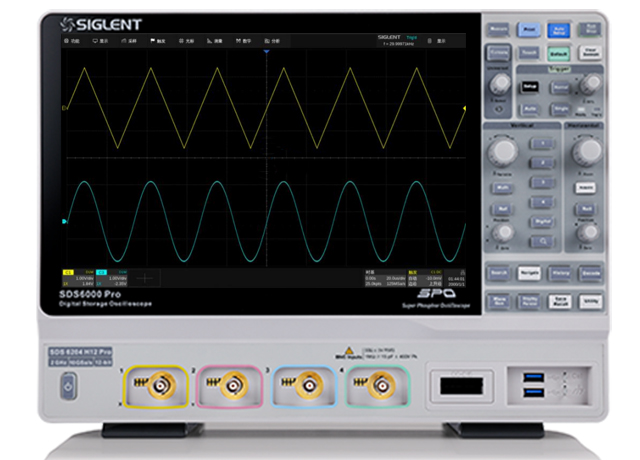Image resolution: width=640 pixels, height=460 pixels.
Task: Toggle the white Zoom button in Horizontal section
Action: coord(585,187)
